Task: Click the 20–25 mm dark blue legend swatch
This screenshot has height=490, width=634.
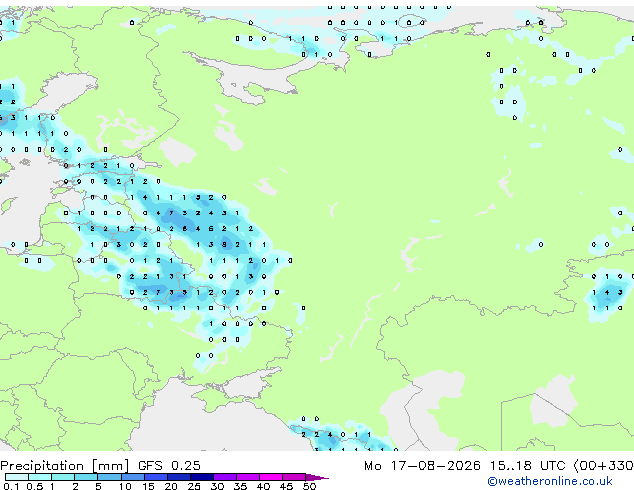Action: tap(179, 477)
